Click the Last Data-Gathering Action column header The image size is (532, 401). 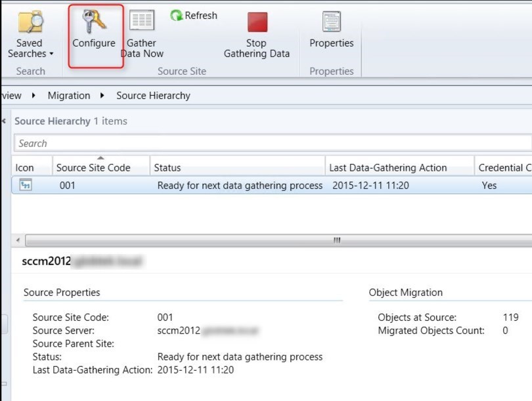click(x=388, y=168)
